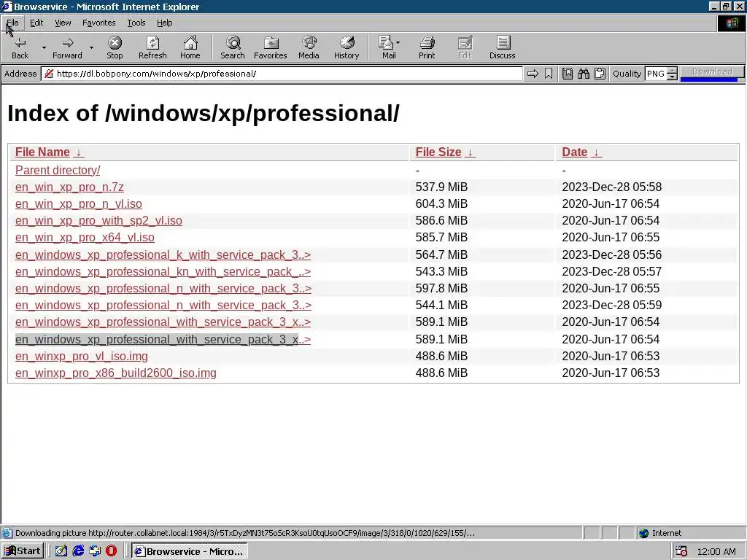This screenshot has width=747, height=560.
Task: Open the en_winxp_pro_x86_build2600_iso.img link
Action: tap(116, 373)
